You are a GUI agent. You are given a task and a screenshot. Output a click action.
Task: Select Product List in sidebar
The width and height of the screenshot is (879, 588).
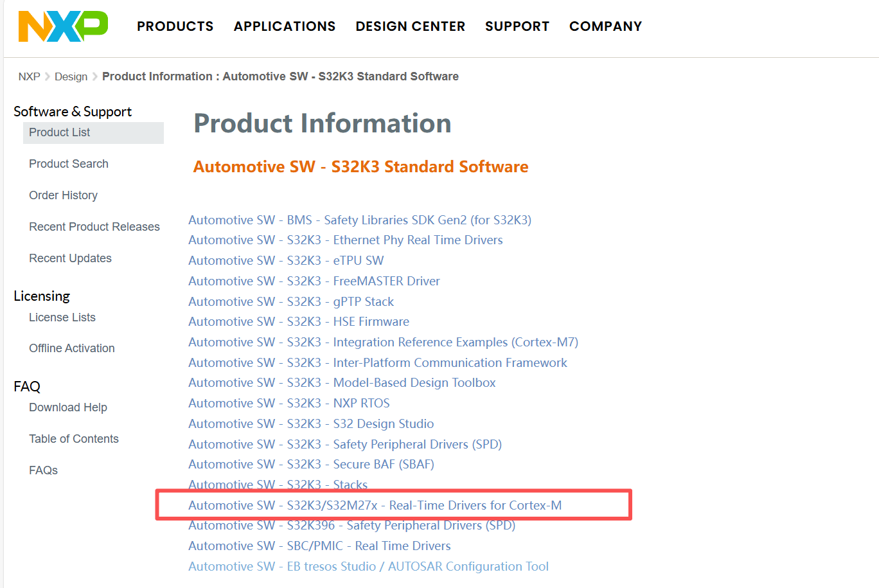94,132
